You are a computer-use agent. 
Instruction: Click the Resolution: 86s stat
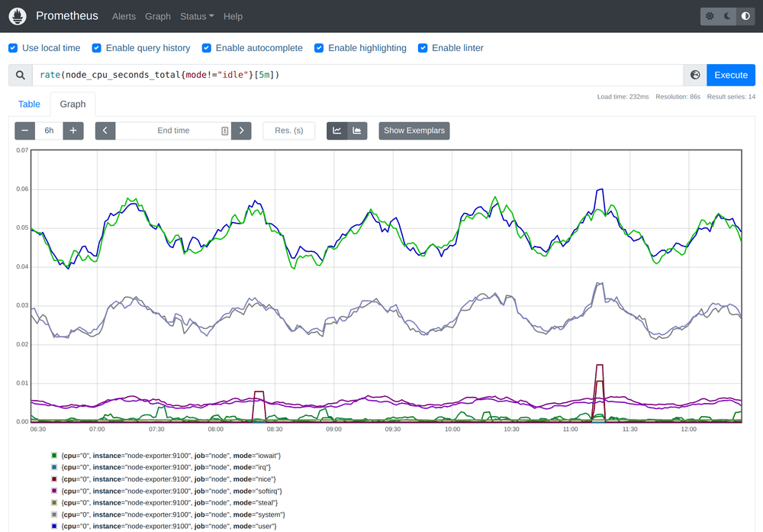point(678,97)
